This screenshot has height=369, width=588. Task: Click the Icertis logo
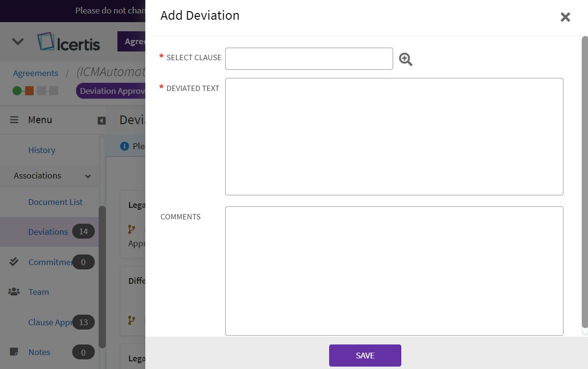[x=69, y=42]
